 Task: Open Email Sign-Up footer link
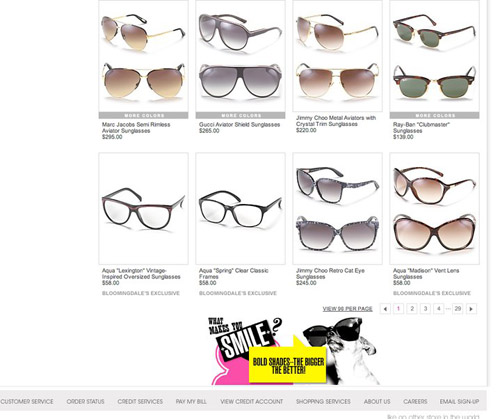(459, 401)
